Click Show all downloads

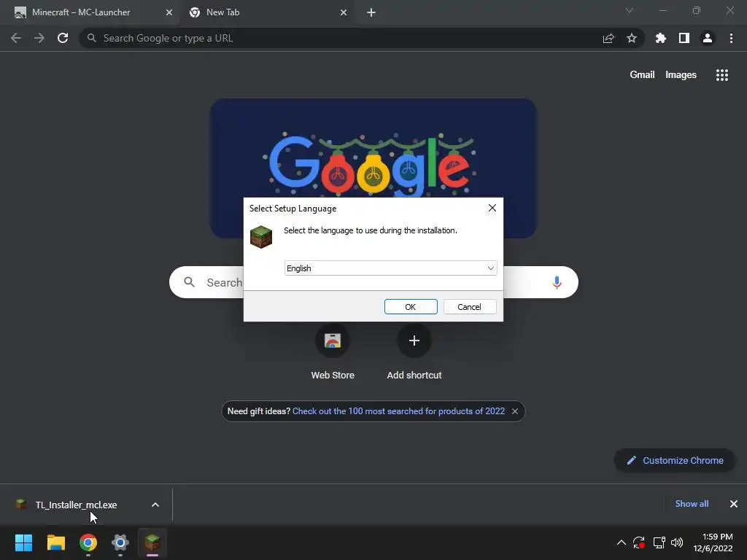(692, 504)
